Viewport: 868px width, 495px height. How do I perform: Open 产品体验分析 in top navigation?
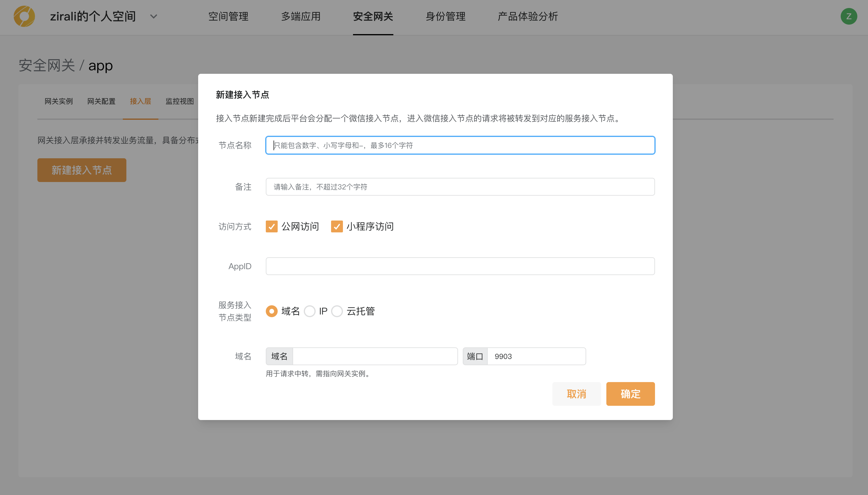(527, 16)
